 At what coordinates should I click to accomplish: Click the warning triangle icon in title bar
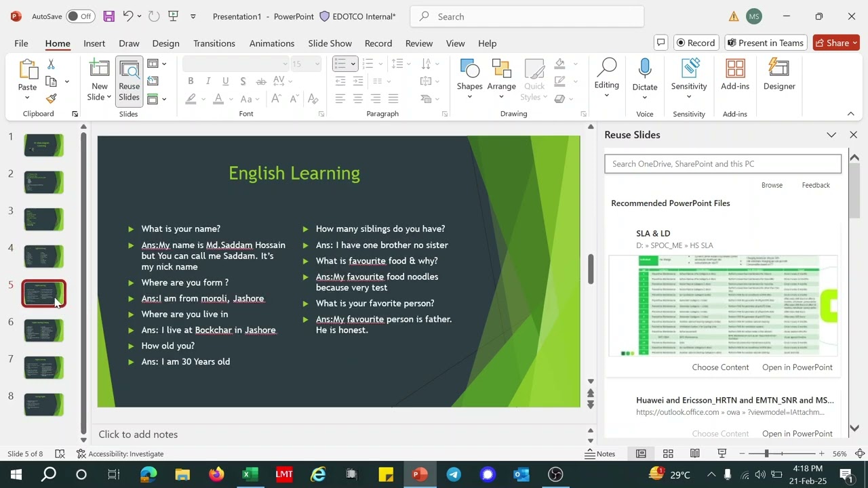(734, 16)
